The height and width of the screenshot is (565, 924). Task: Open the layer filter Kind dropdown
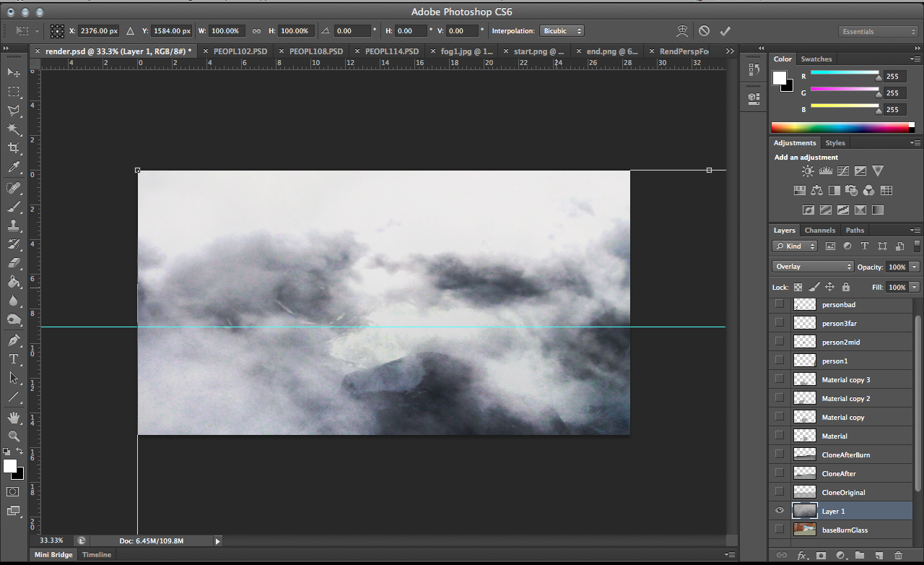click(x=795, y=246)
